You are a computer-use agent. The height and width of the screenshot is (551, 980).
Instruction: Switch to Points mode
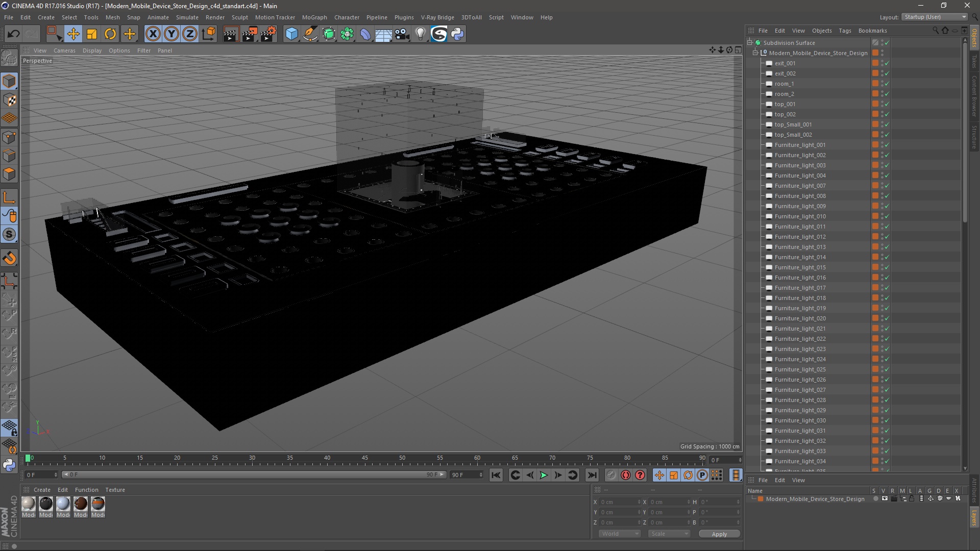tap(9, 137)
